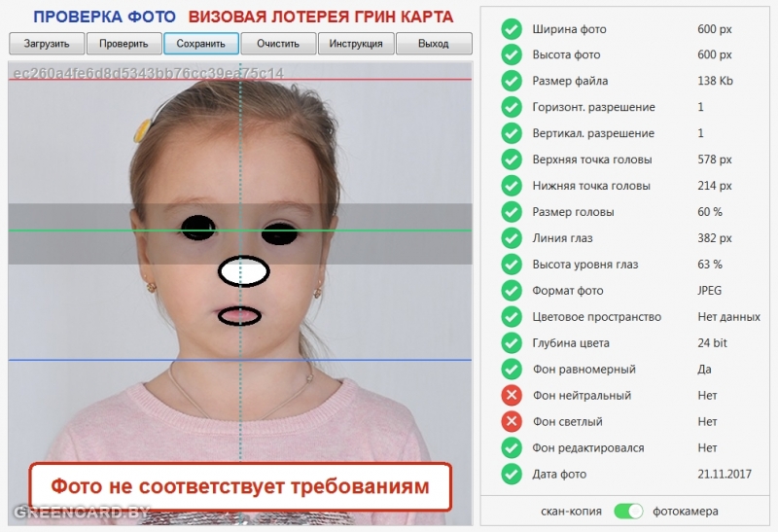The width and height of the screenshot is (778, 532).
Task: Click the ВИЗОВАЯ ЛОТЕРЕЯ ГРИН КАРТА heading
Action: click(x=321, y=17)
